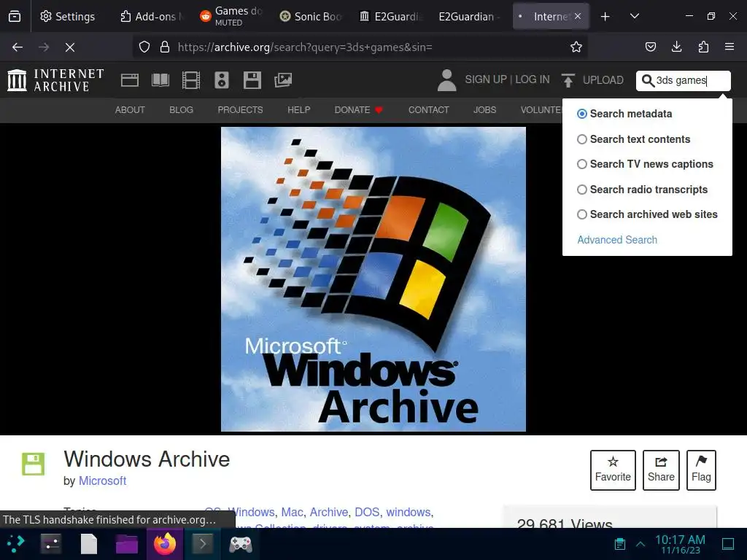Click the Mac topic link
This screenshot has width=747, height=560.
click(292, 512)
